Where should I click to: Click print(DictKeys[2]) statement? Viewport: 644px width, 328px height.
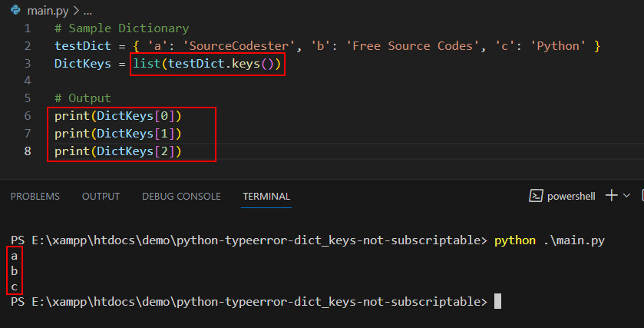(118, 151)
